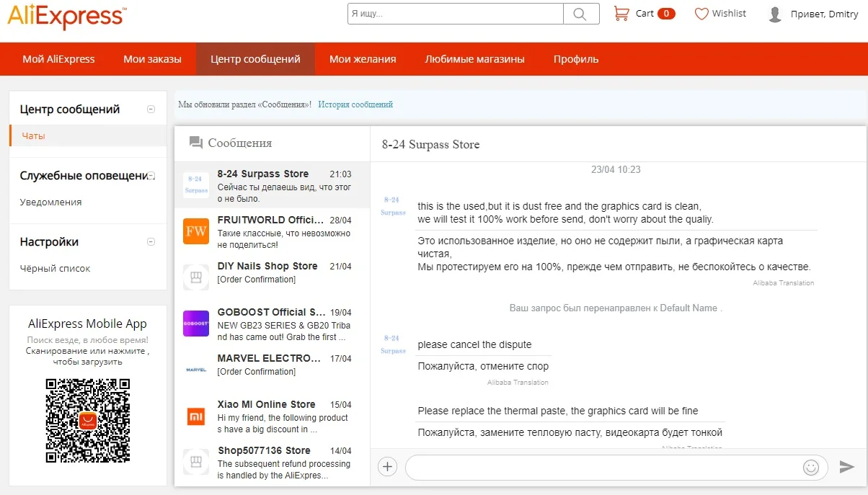
Task: Collapse the Настройки section
Action: [151, 242]
